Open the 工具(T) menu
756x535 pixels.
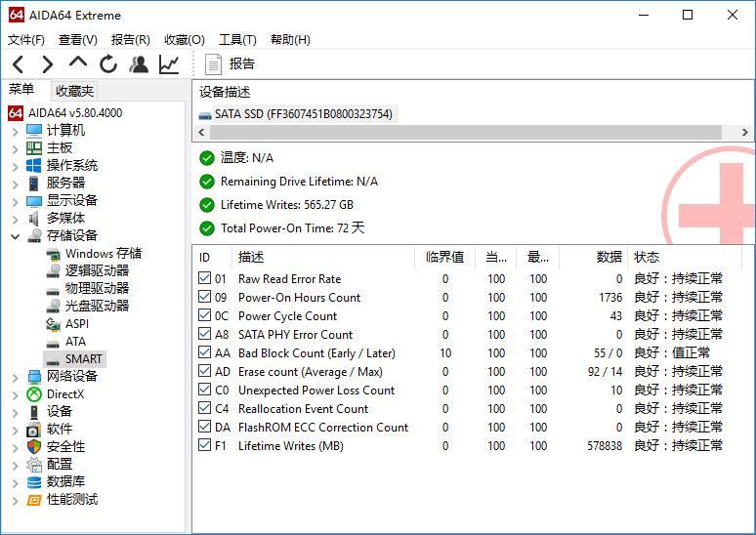tap(237, 39)
